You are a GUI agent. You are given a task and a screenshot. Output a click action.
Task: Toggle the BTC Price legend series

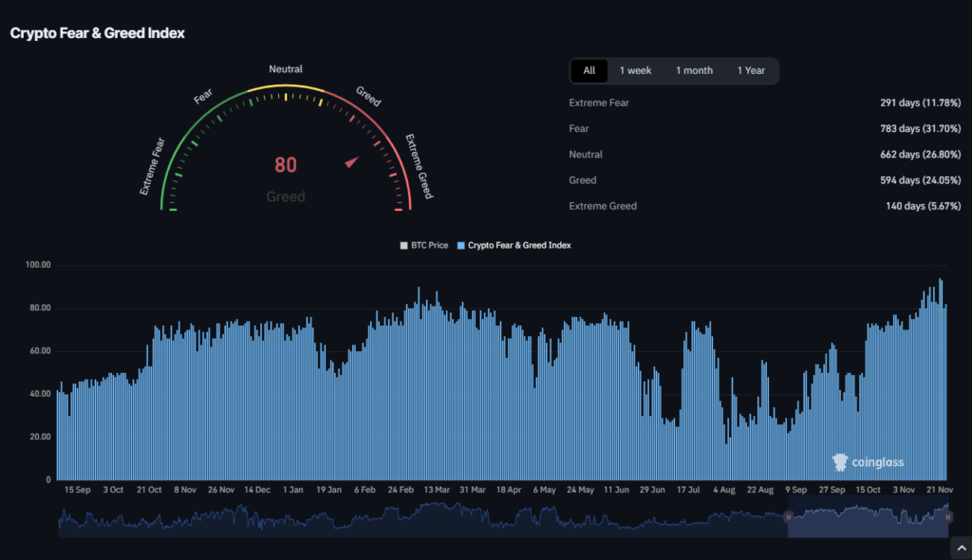pyautogui.click(x=424, y=246)
